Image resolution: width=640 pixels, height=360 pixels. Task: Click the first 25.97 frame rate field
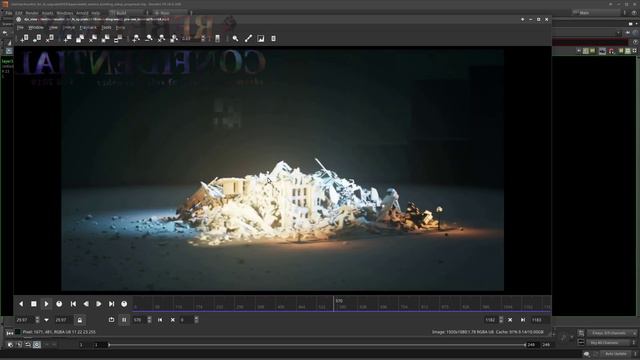click(24, 320)
